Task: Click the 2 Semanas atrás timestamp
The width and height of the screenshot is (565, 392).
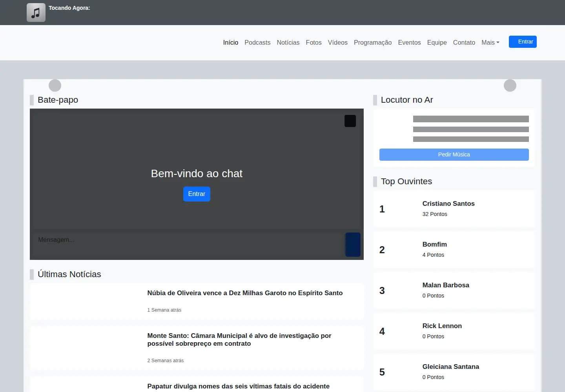Action: click(166, 361)
